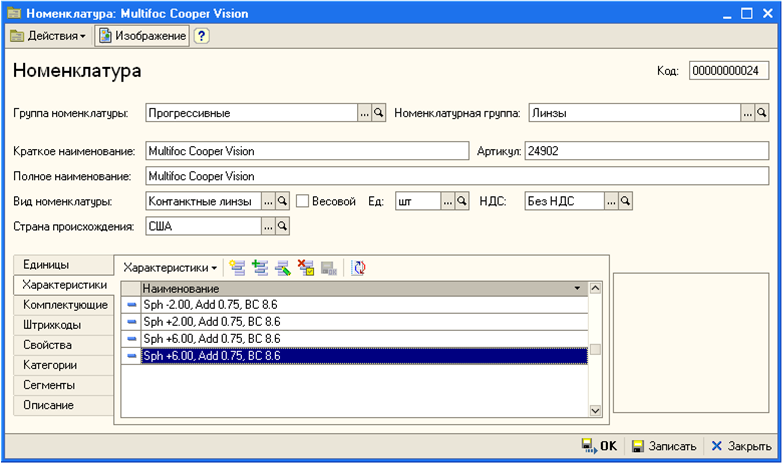Click the greyed finish-editing toolbar icon
The width and height of the screenshot is (782, 463).
coord(329,268)
